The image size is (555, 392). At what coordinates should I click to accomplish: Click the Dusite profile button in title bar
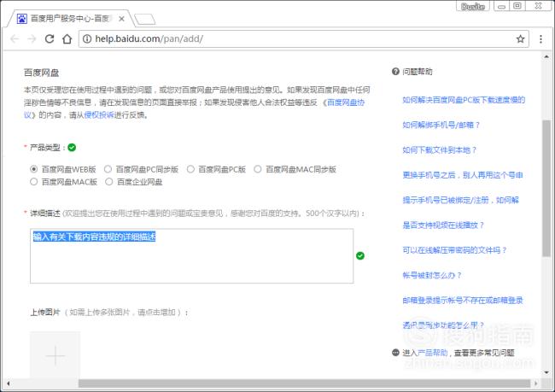pyautogui.click(x=472, y=6)
